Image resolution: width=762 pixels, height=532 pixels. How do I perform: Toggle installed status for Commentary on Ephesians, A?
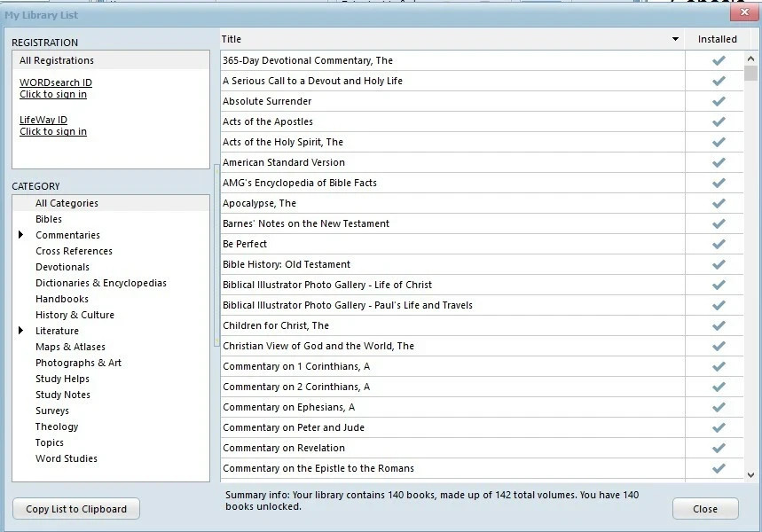coord(717,407)
